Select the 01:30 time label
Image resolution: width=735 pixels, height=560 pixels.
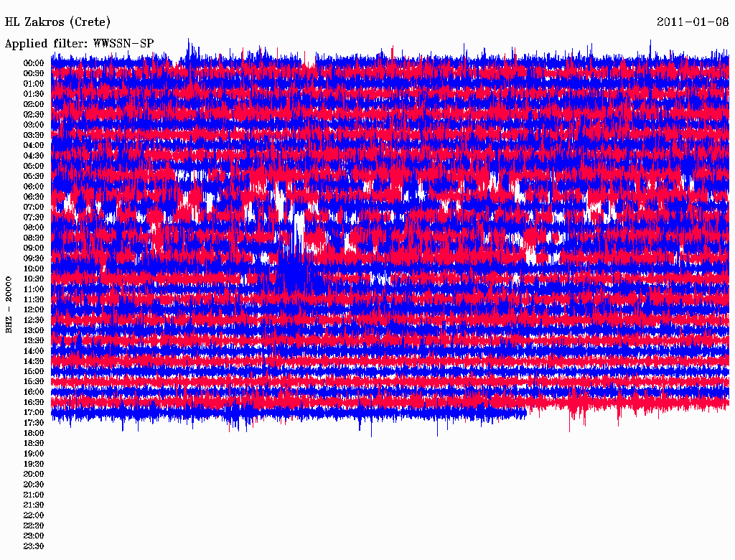34,94
